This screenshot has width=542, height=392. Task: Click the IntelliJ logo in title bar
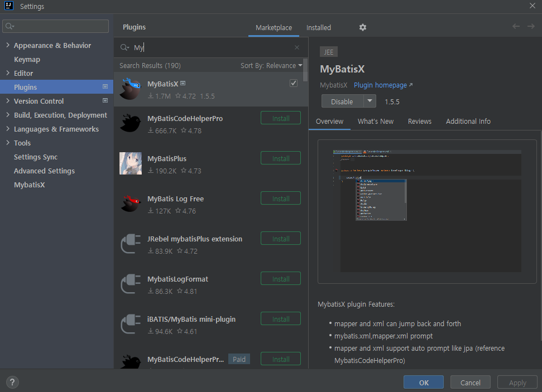(9, 6)
